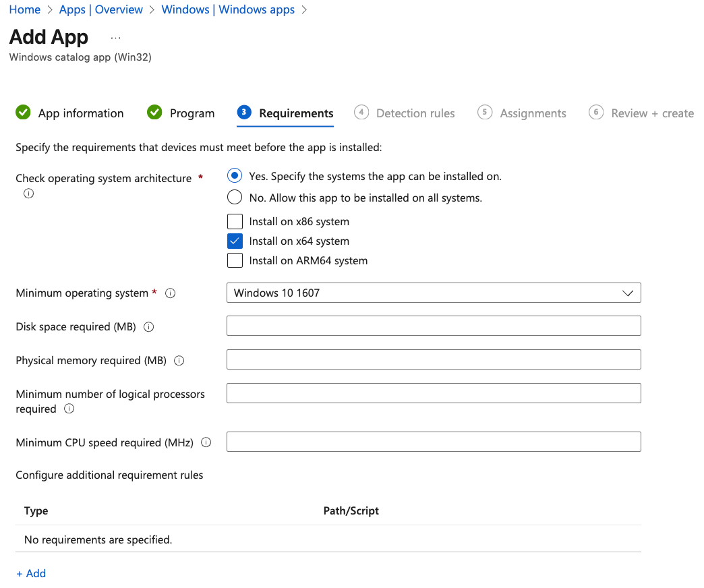
Task: Select No, allow install on all systems
Action: coord(235,198)
